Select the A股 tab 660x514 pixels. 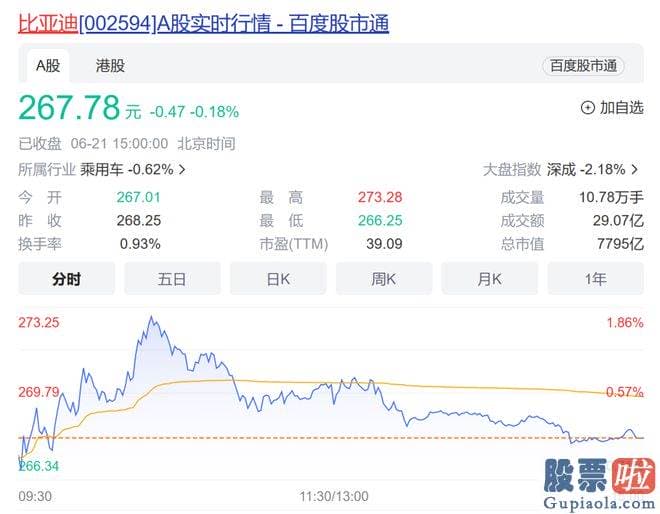(48, 66)
